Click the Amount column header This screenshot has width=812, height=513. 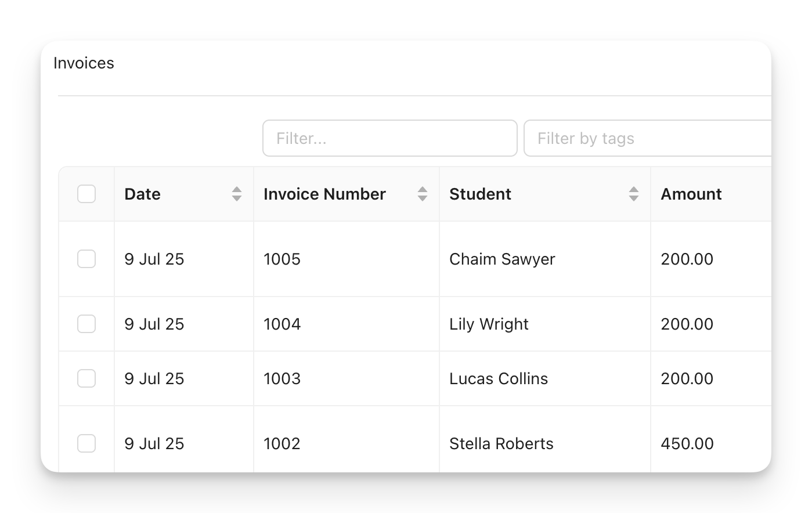pyautogui.click(x=691, y=194)
